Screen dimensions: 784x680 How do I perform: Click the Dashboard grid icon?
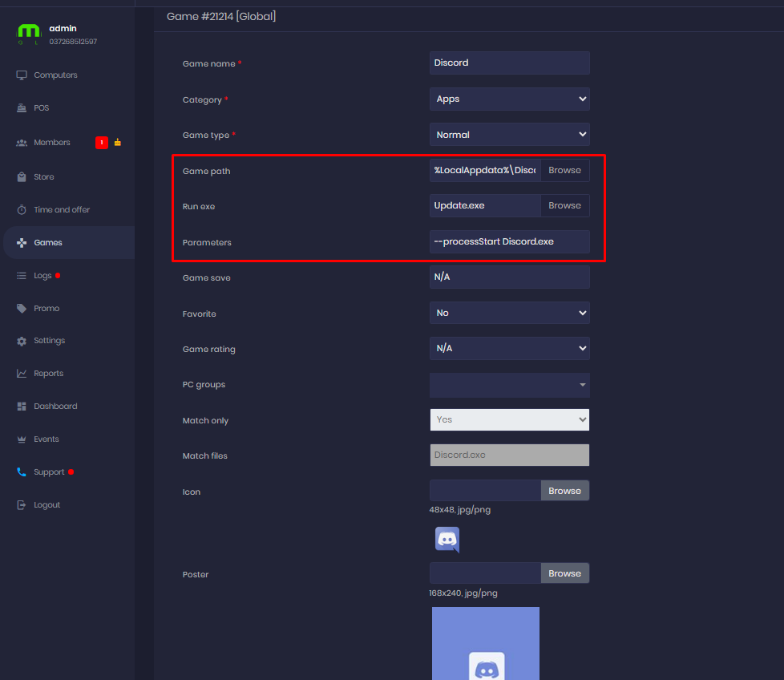22,407
